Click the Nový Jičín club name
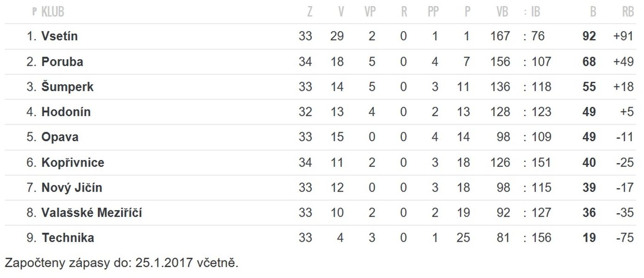The height and width of the screenshot is (278, 644). (x=72, y=188)
